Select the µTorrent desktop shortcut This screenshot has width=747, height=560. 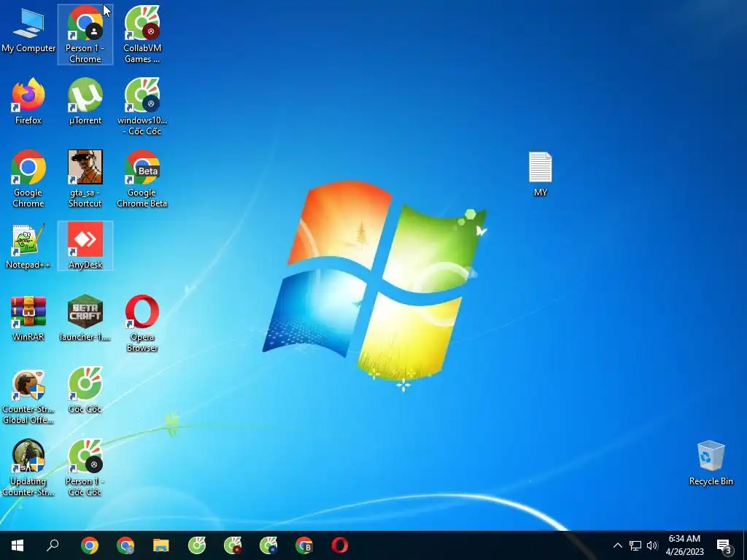[x=85, y=102]
